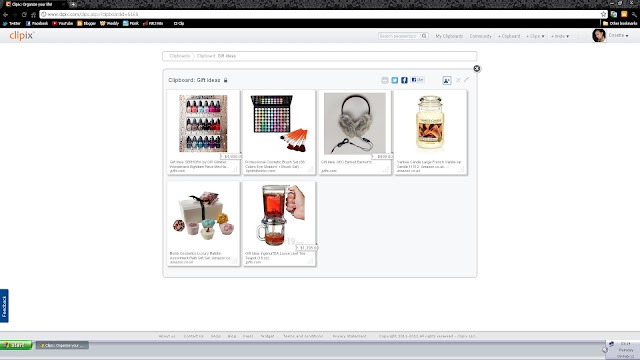Open the About us footer link
Viewport: 640px width, 360px height.
[167, 336]
